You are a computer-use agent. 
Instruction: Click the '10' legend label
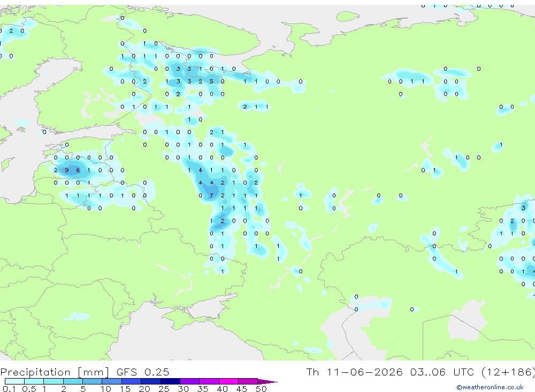point(106,389)
